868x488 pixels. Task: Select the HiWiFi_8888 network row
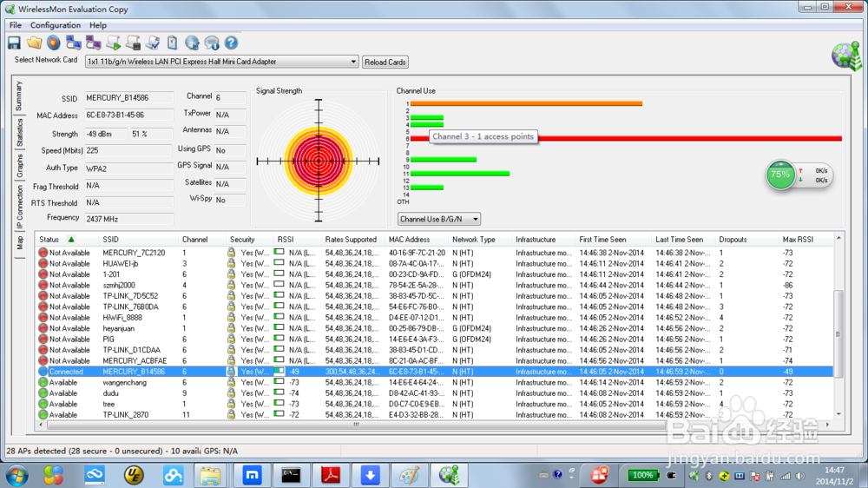[435, 318]
